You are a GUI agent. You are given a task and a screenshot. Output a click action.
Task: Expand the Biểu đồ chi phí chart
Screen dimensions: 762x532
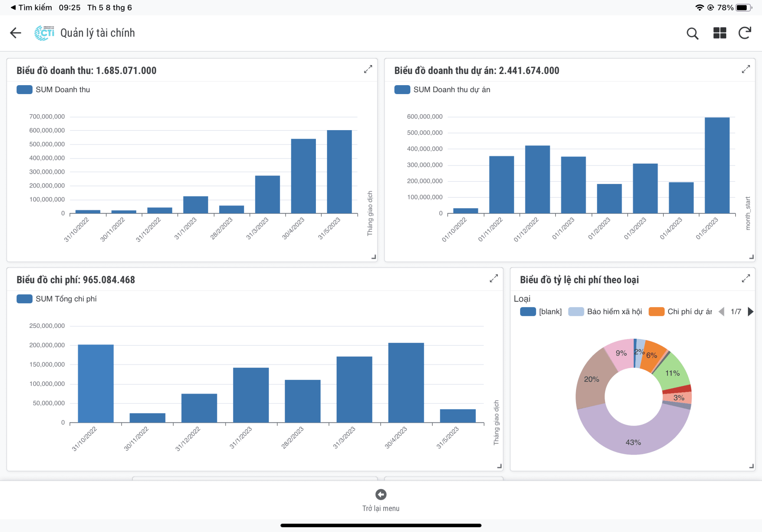pos(493,278)
